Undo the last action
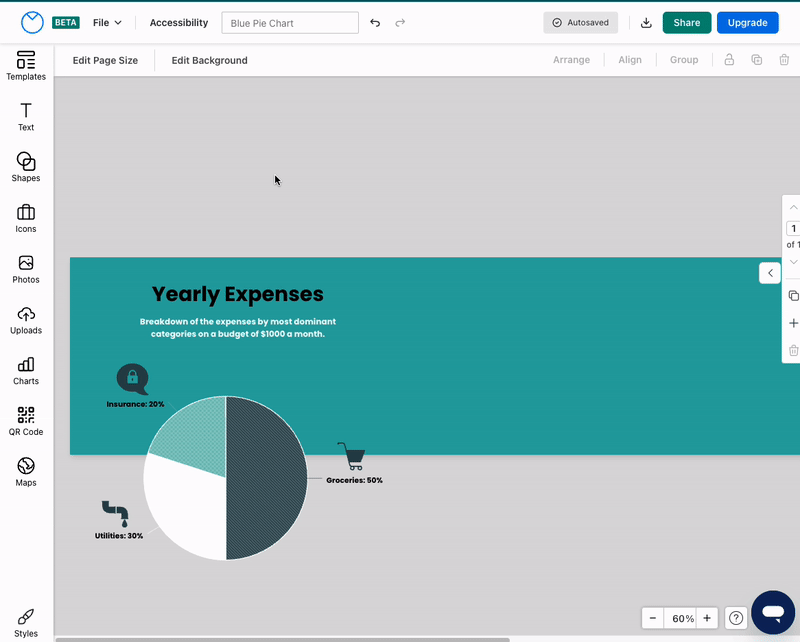Image resolution: width=800 pixels, height=642 pixels. point(375,21)
